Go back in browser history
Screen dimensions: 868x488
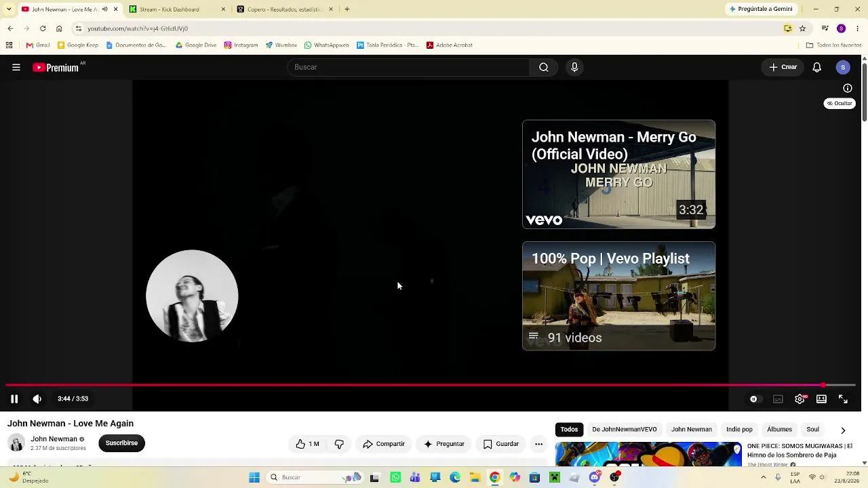coord(10,28)
